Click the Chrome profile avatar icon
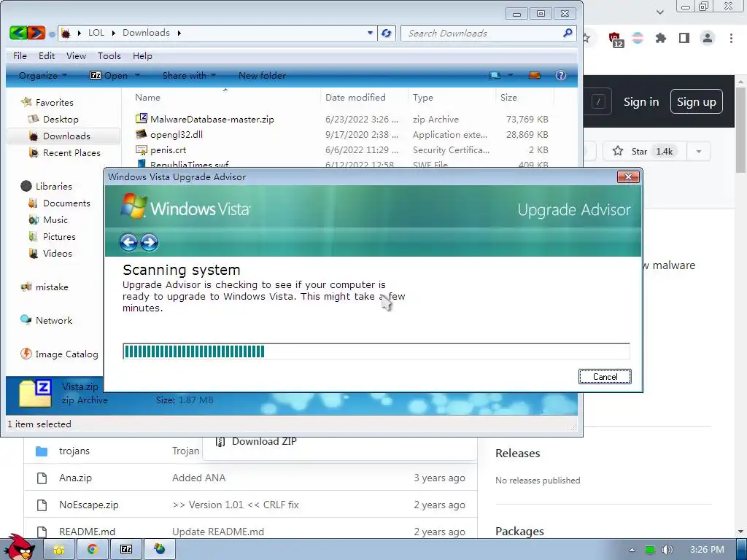Image resolution: width=747 pixels, height=560 pixels. tap(708, 38)
